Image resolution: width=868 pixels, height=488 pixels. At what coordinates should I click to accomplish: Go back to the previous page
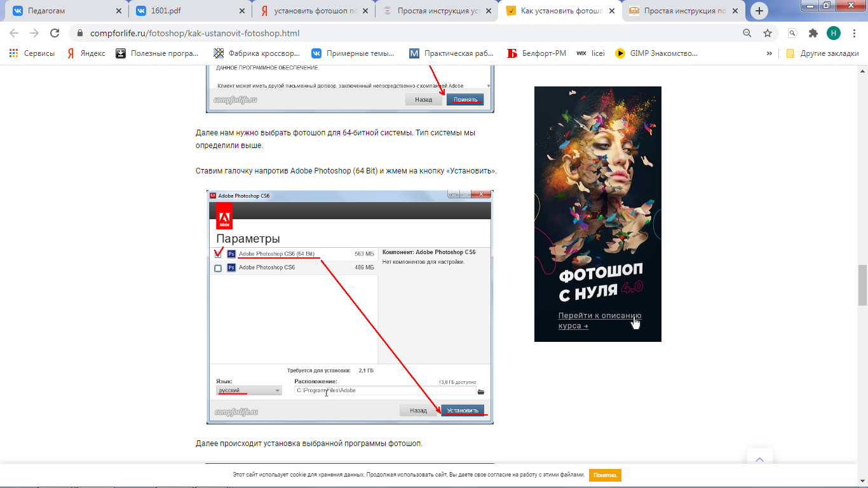[x=14, y=33]
